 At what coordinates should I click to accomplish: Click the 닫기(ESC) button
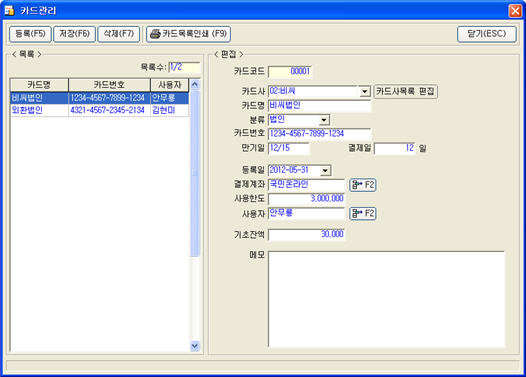point(487,34)
